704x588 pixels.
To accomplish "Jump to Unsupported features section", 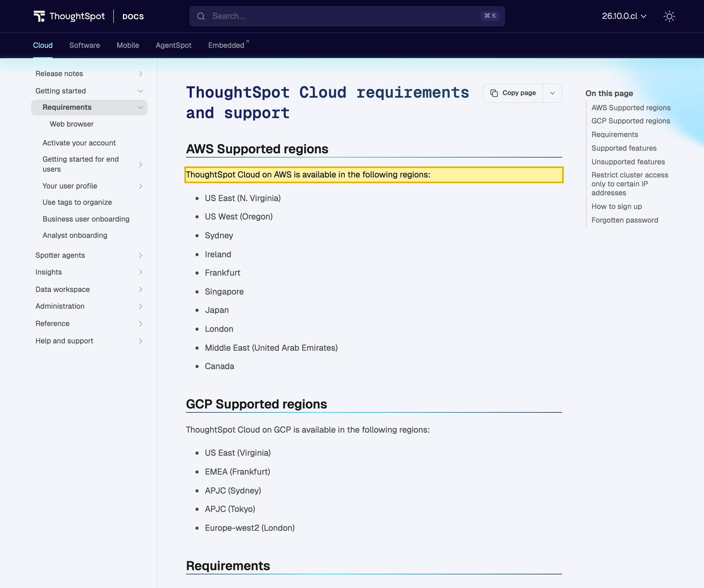I will [x=628, y=162].
